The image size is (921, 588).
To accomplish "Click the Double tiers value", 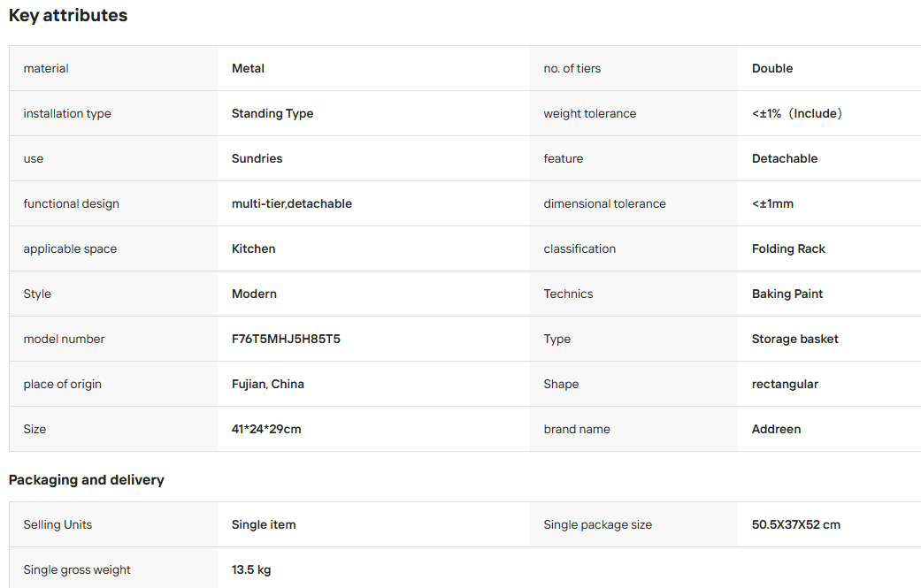I will point(772,68).
